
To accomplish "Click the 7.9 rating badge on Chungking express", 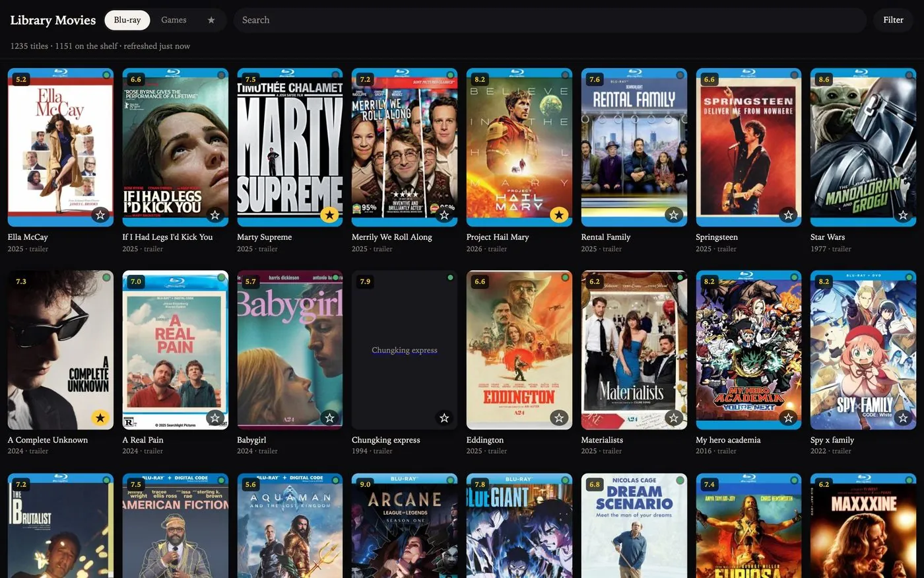I will pos(365,281).
